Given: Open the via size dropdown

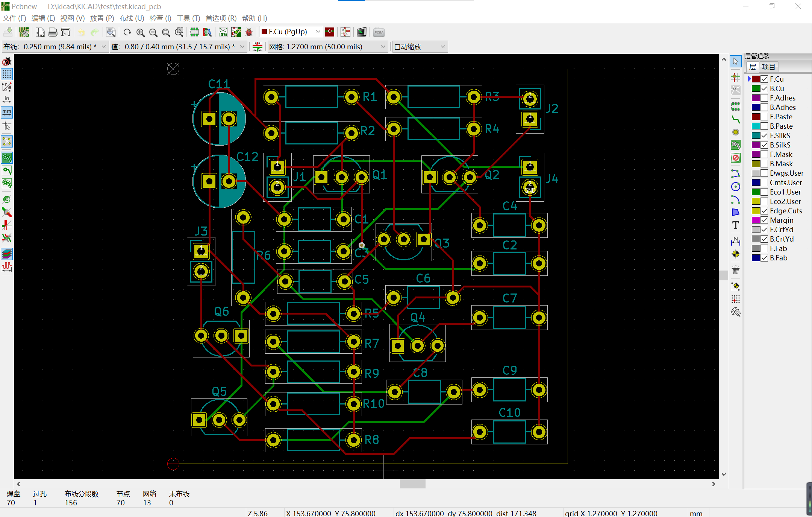Looking at the screenshot, I should (x=178, y=47).
